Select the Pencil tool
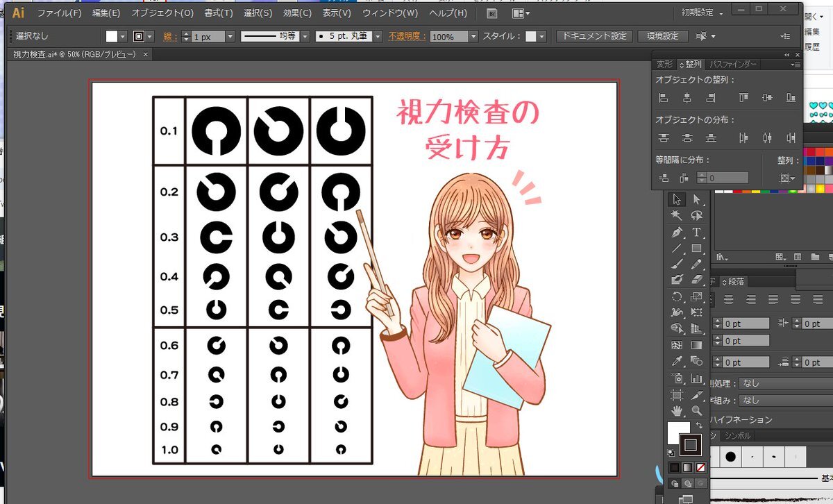This screenshot has width=833, height=504. 697,264
